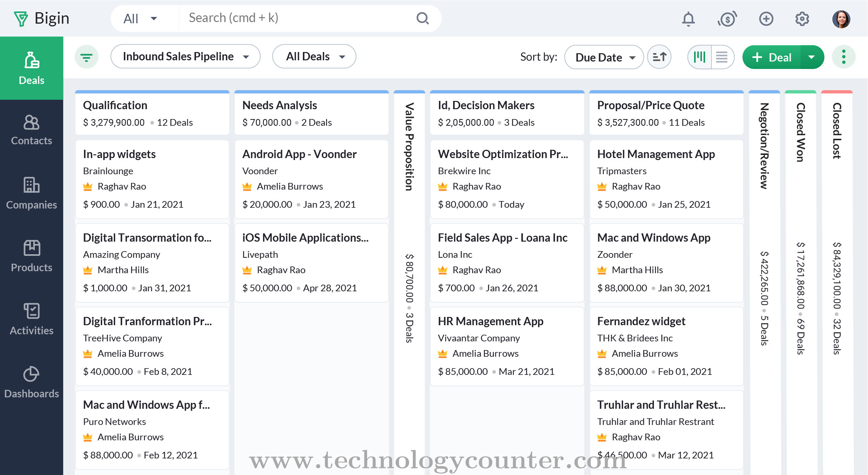Click Amazing Company name
The width and height of the screenshot is (868, 475).
pos(121,255)
